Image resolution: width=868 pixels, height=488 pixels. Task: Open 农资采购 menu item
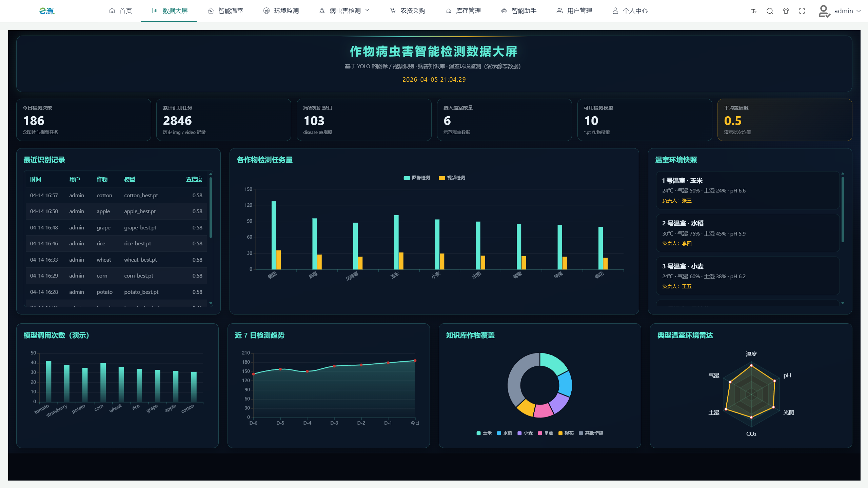coord(407,11)
